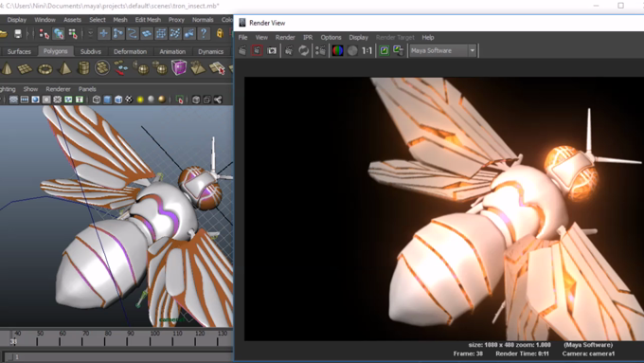Click the save scene icon in status line
Screen dimensions: 644x363
pos(18,34)
